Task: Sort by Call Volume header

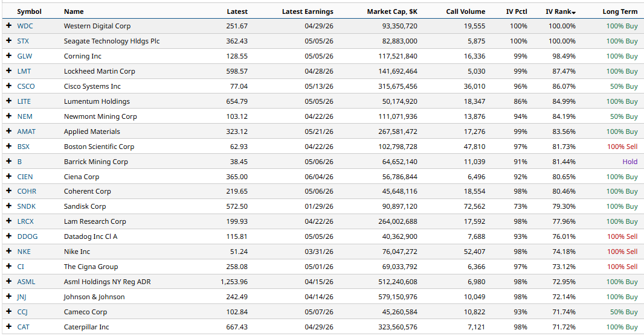Action: [x=465, y=11]
